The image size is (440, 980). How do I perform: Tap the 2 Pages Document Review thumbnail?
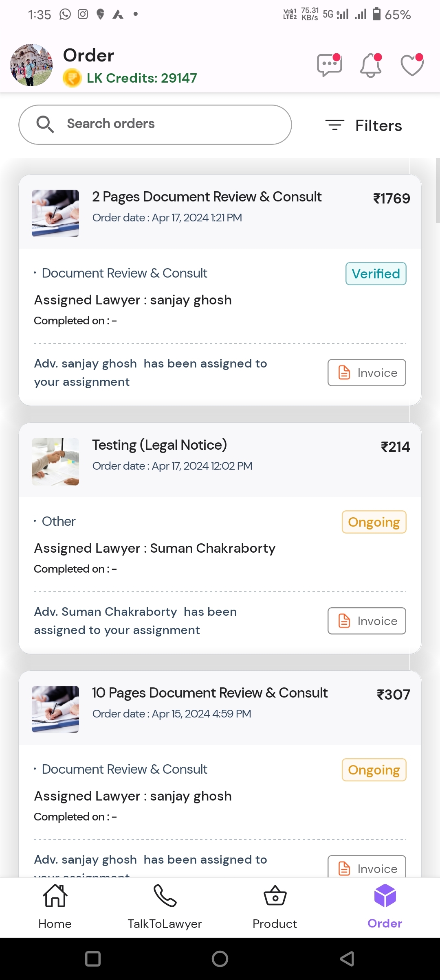point(55,213)
